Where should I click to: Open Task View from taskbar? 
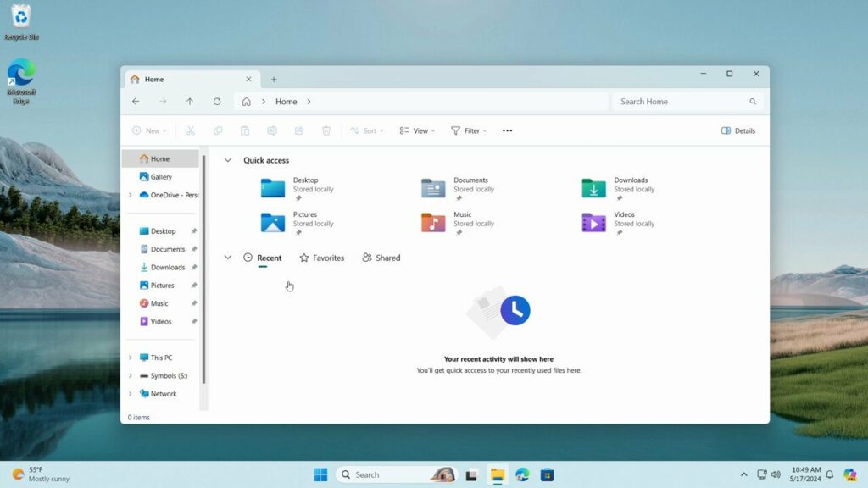pyautogui.click(x=471, y=474)
